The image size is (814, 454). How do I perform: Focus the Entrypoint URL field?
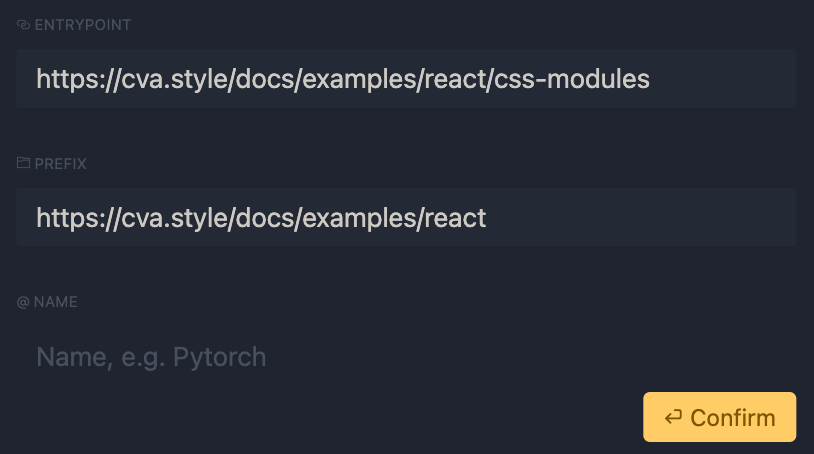click(x=406, y=78)
